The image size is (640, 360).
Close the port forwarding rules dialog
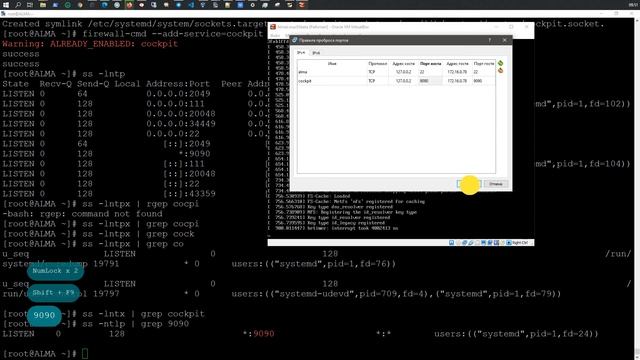tap(504, 40)
